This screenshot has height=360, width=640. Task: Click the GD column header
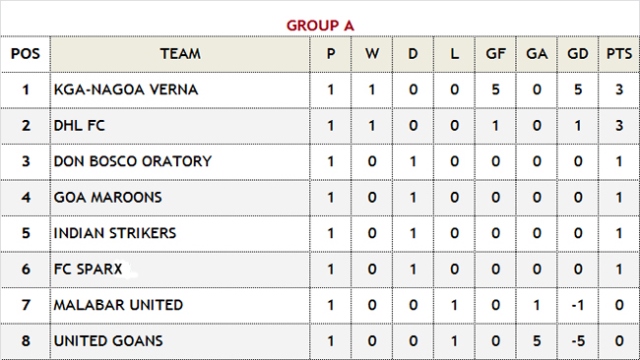point(578,53)
